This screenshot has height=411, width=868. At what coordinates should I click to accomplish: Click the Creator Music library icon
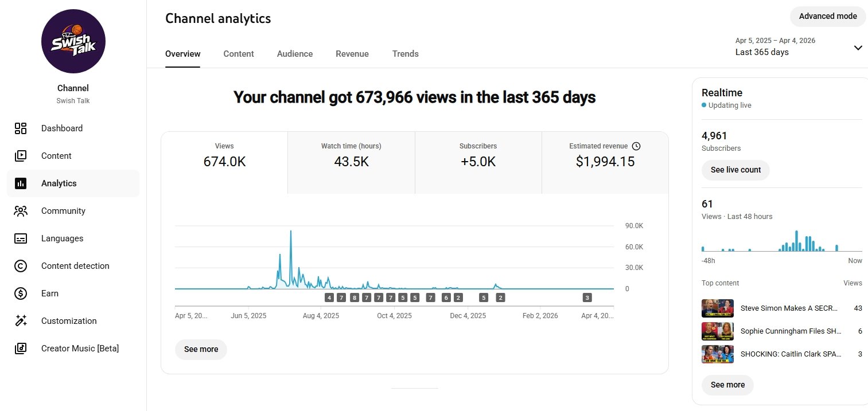point(21,349)
